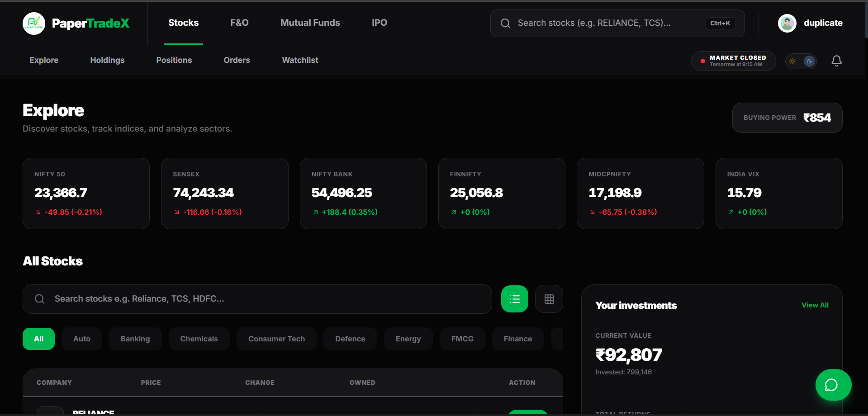Filter stocks by Energy sector
This screenshot has height=416, width=868.
point(408,339)
